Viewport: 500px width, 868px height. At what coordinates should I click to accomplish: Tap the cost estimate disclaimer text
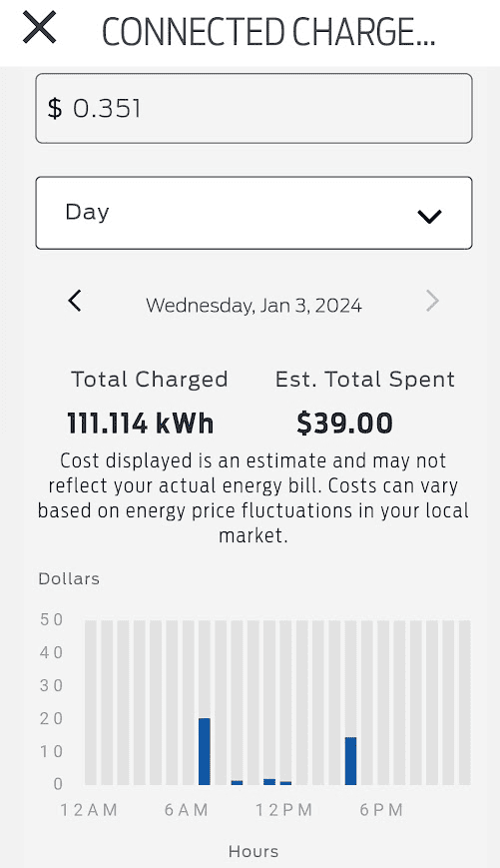(x=253, y=497)
